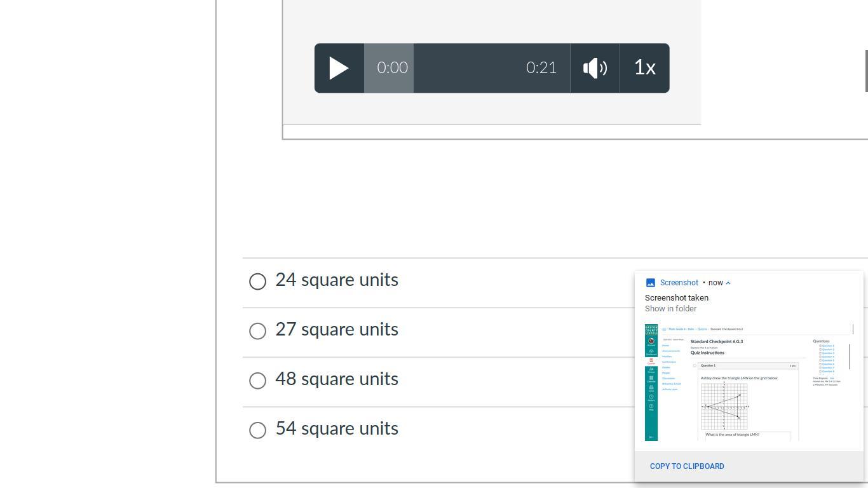868x488 pixels.
Task: Seek in the audio progress track
Action: tap(467, 68)
